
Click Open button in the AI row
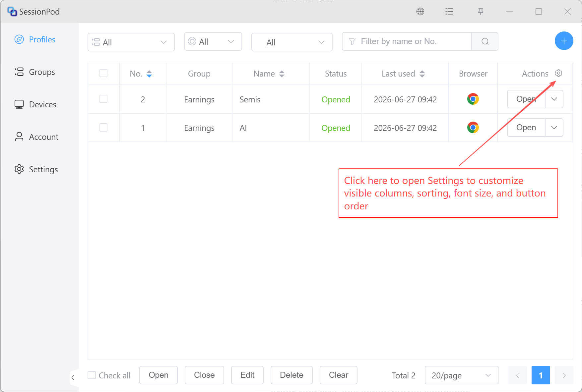(x=526, y=128)
